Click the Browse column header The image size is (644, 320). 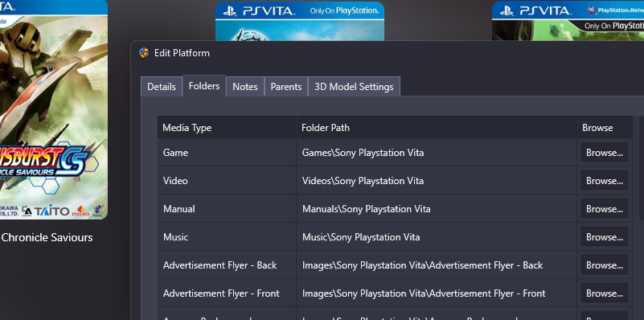pos(605,127)
